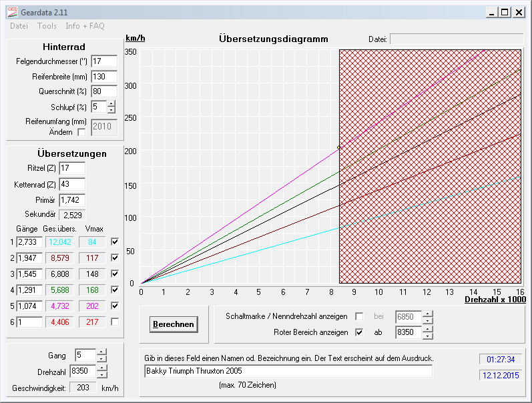Click the marker point on the magenta gear line

[339, 147]
